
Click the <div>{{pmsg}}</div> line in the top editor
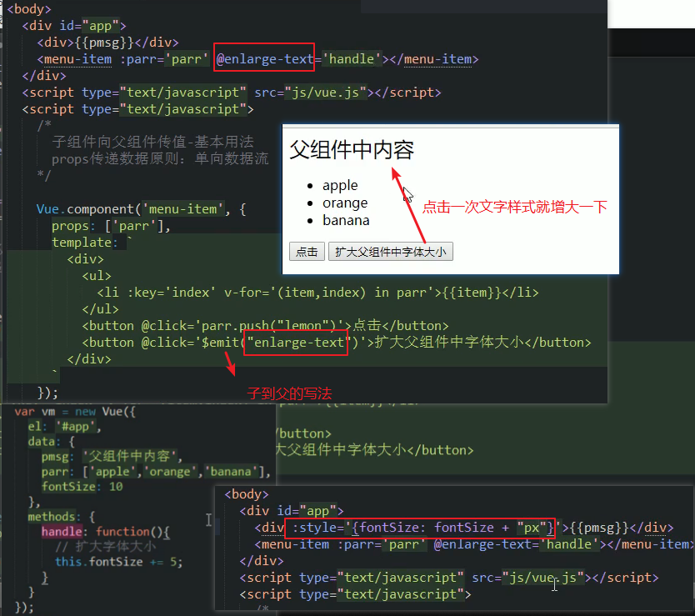tap(107, 43)
